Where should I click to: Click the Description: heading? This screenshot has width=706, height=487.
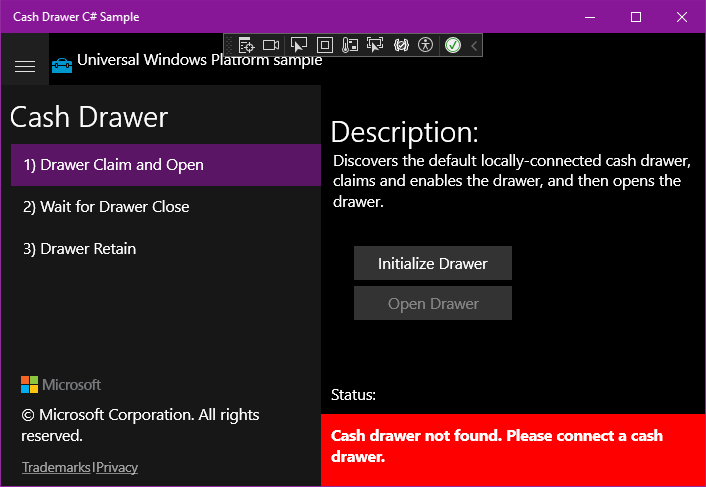click(404, 132)
